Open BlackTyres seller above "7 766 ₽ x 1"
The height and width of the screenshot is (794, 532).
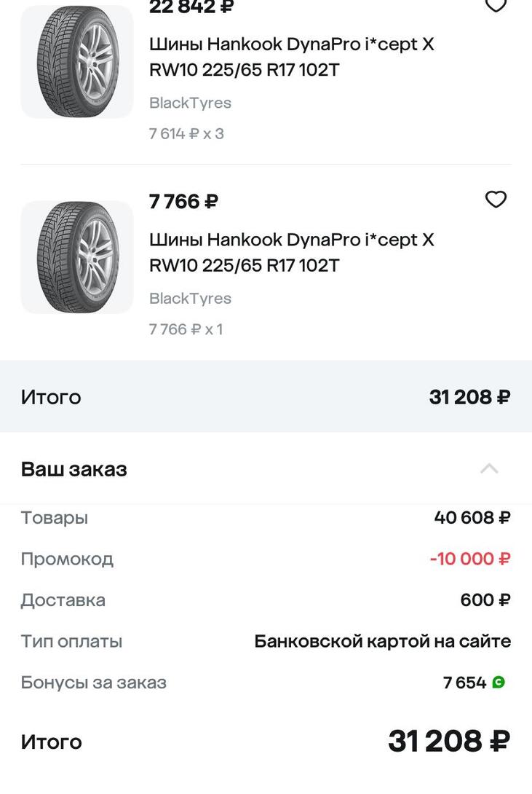coord(190,298)
